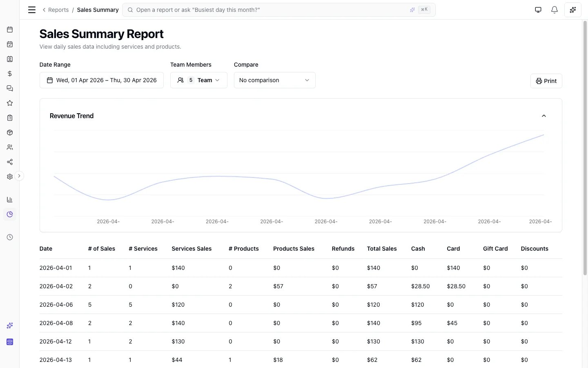
Task: Click the Date column header
Action: click(46, 249)
